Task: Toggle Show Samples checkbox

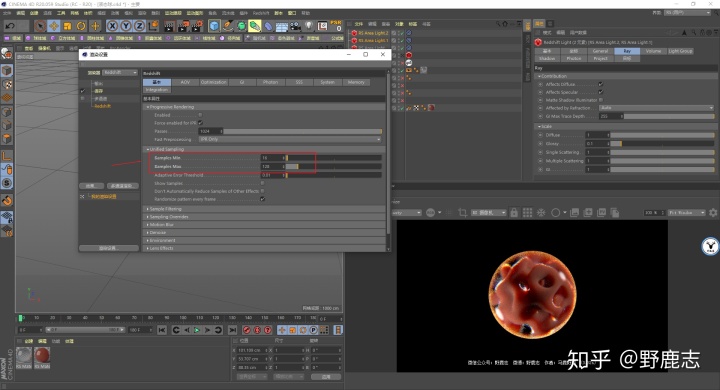Action: pos(263,183)
